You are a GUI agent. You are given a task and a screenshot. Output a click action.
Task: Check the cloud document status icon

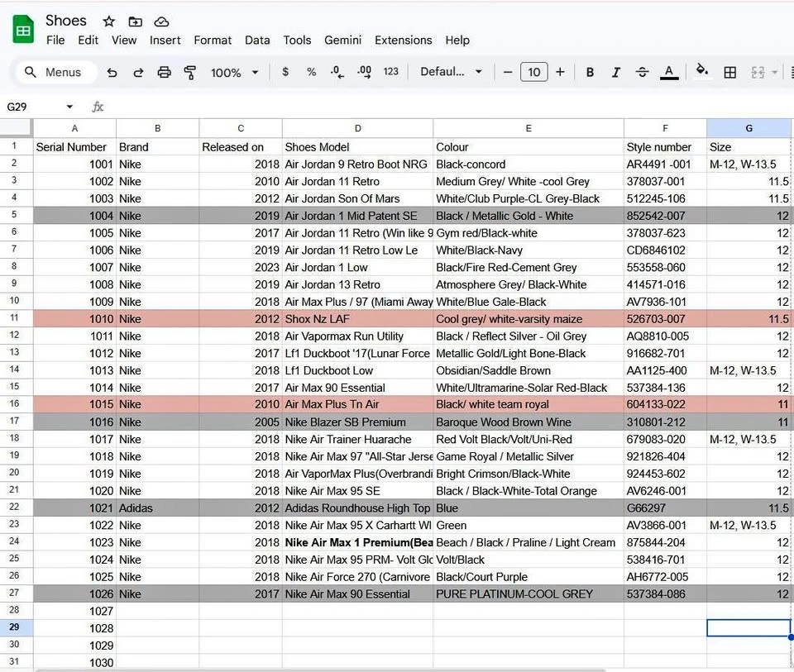coord(161,21)
